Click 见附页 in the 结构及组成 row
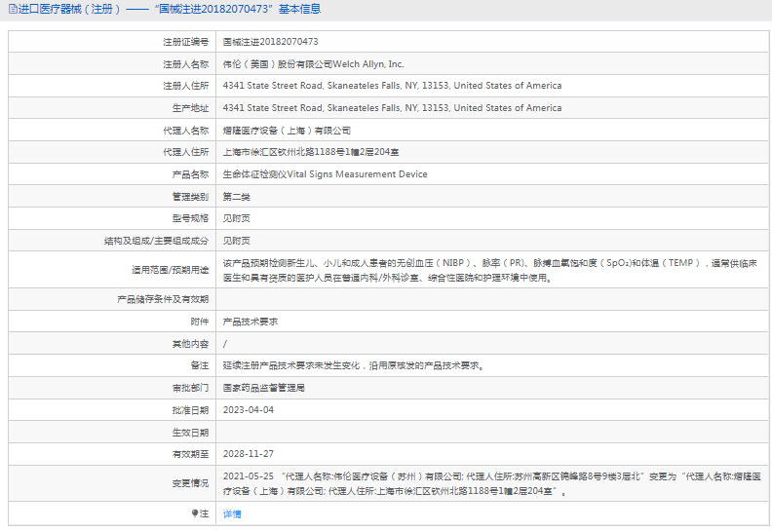This screenshot has height=532, width=772. (236, 240)
